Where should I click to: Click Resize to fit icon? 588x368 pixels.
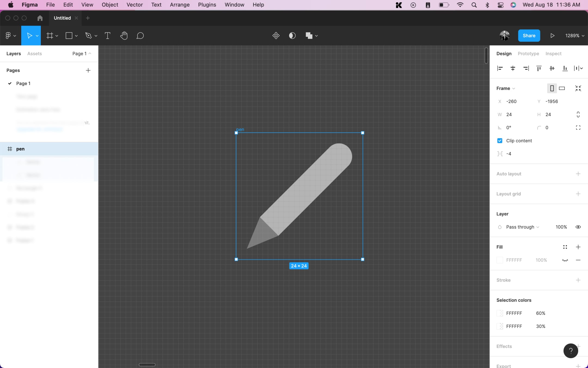[578, 88]
